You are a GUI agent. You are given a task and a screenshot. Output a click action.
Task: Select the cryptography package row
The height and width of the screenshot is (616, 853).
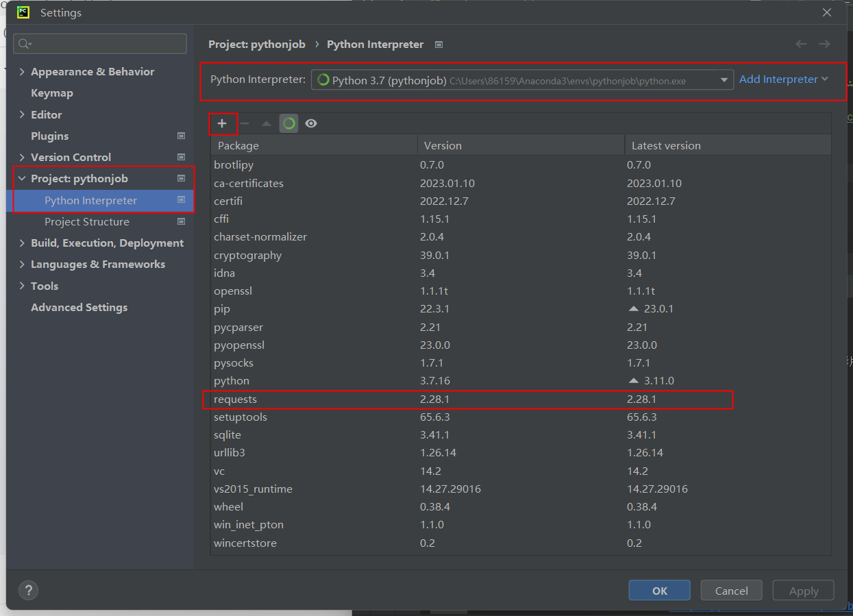click(x=521, y=255)
